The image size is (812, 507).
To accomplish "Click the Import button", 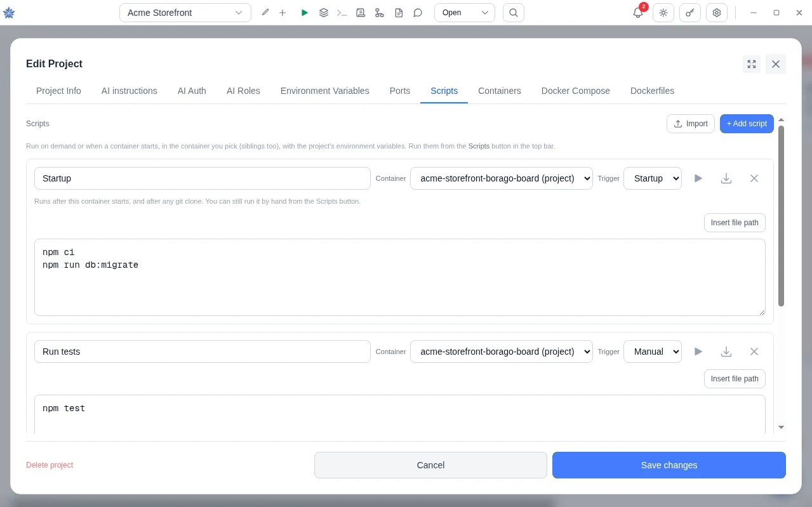I will click(x=691, y=124).
